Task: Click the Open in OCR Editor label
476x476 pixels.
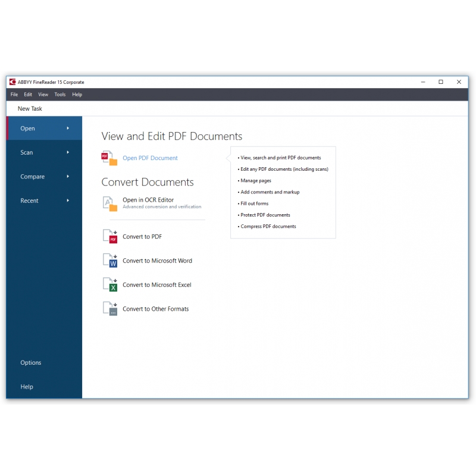Action: pyautogui.click(x=148, y=200)
